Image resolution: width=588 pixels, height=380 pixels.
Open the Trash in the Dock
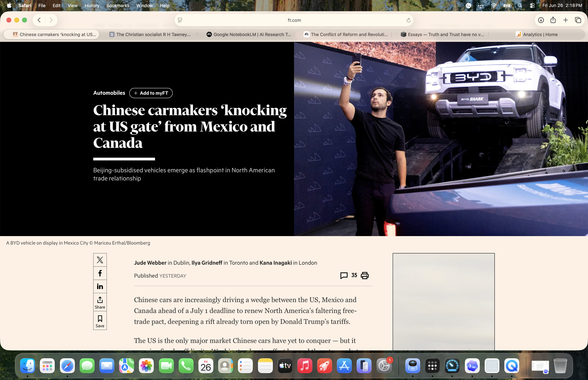[560, 365]
